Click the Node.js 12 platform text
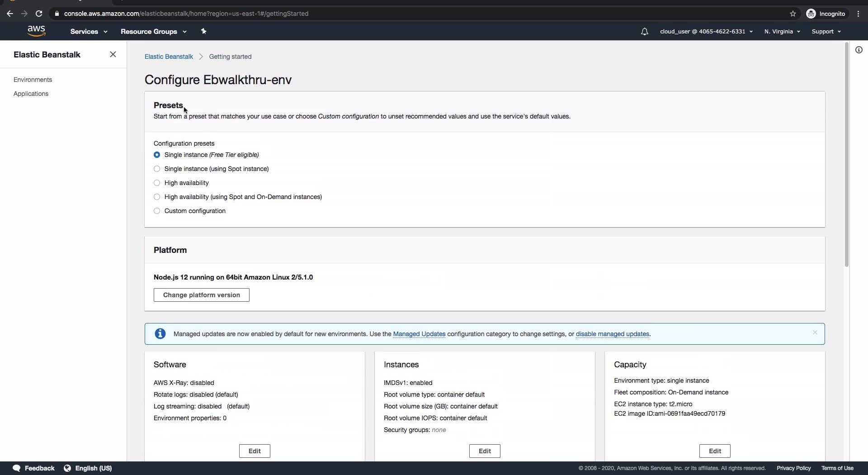 click(233, 277)
